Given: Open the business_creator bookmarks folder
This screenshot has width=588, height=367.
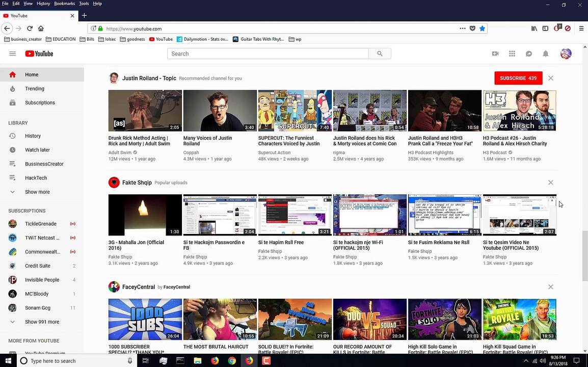Looking at the screenshot, I should pyautogui.click(x=23, y=39).
